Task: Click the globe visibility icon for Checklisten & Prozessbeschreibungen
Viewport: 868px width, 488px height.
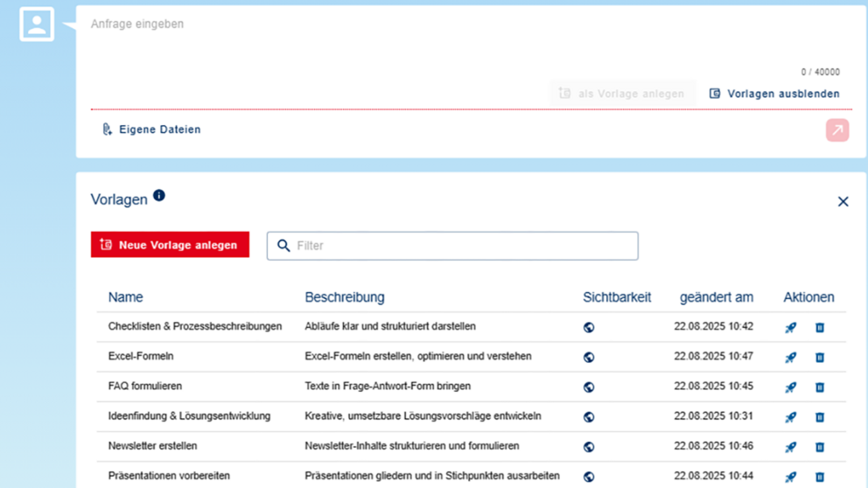Action: tap(589, 328)
